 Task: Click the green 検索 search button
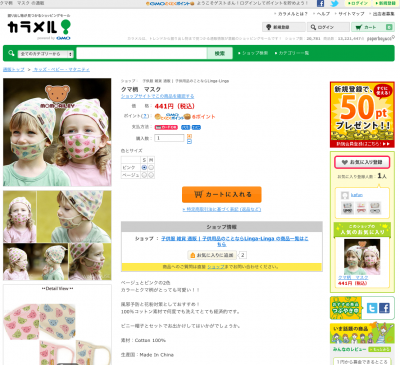click(220, 53)
